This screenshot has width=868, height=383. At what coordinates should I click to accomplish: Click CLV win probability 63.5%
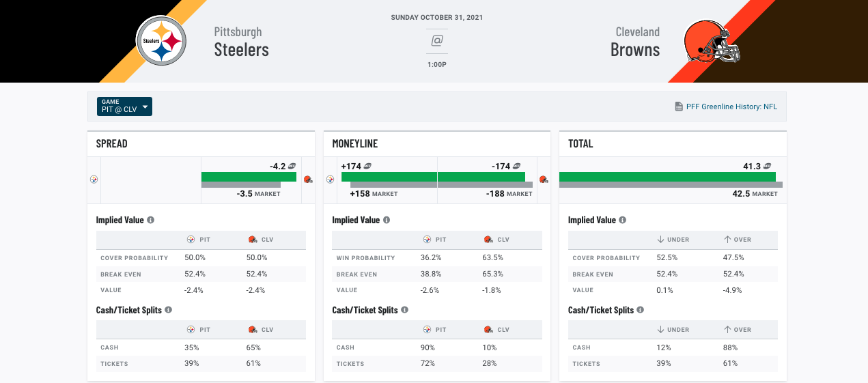click(494, 258)
